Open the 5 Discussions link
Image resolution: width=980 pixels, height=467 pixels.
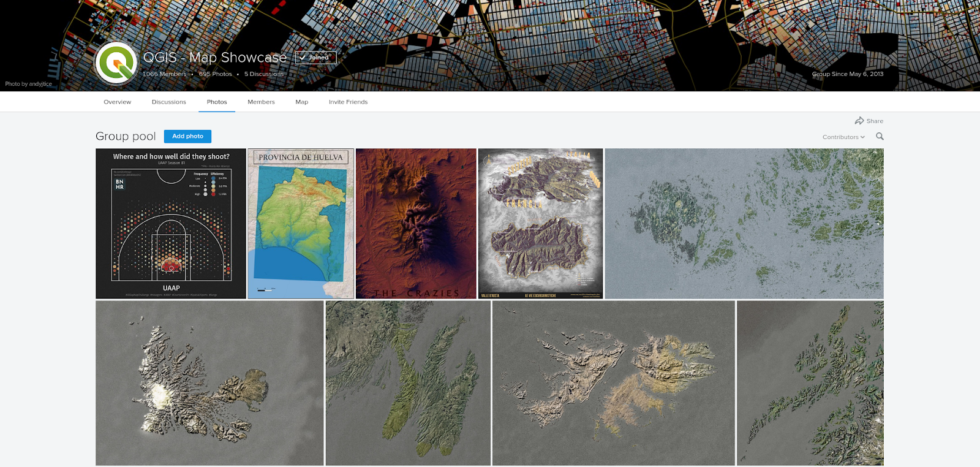pos(264,74)
